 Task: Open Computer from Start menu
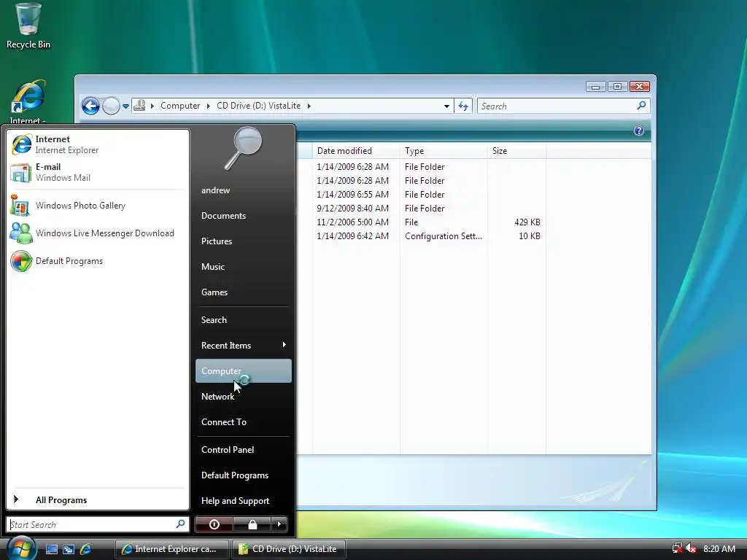click(x=244, y=371)
